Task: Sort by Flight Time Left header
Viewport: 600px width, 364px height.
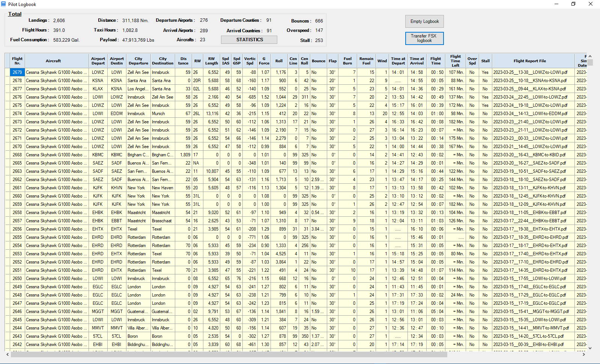Action: [456, 61]
